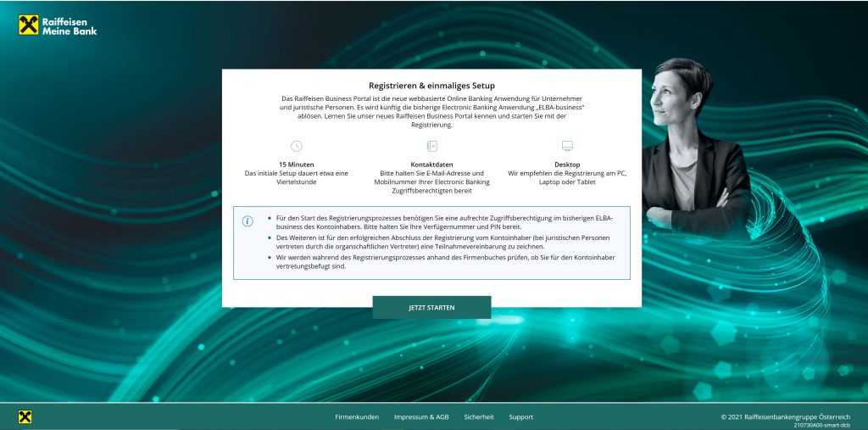
Task: Click the Desktop label text
Action: click(x=567, y=164)
